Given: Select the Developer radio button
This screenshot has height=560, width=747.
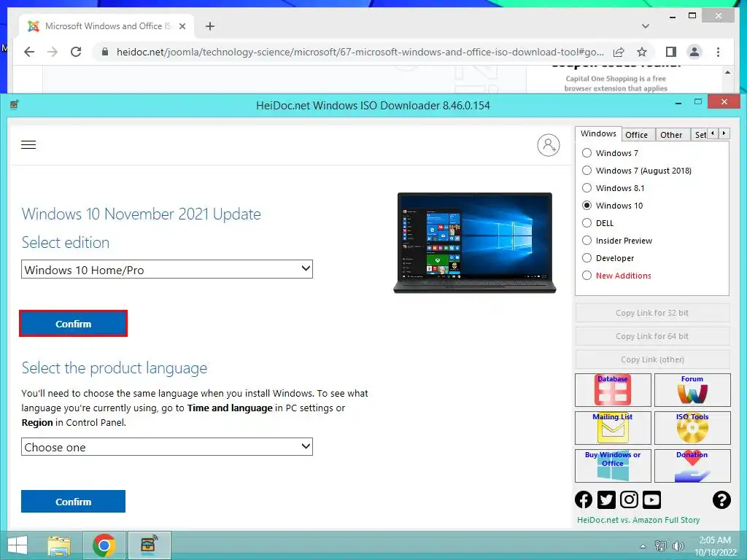Looking at the screenshot, I should point(587,258).
